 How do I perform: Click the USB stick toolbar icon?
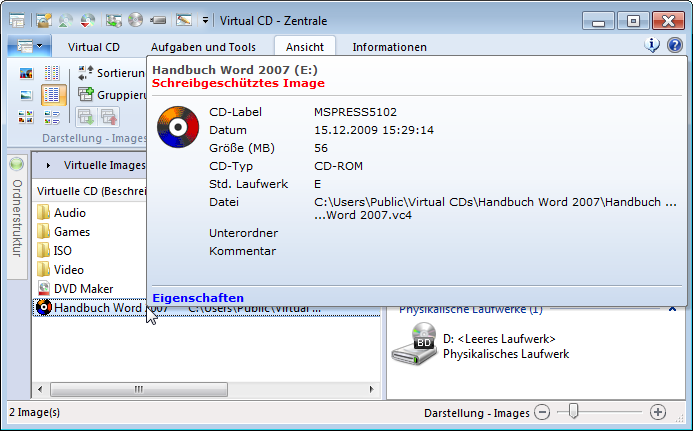click(x=158, y=20)
